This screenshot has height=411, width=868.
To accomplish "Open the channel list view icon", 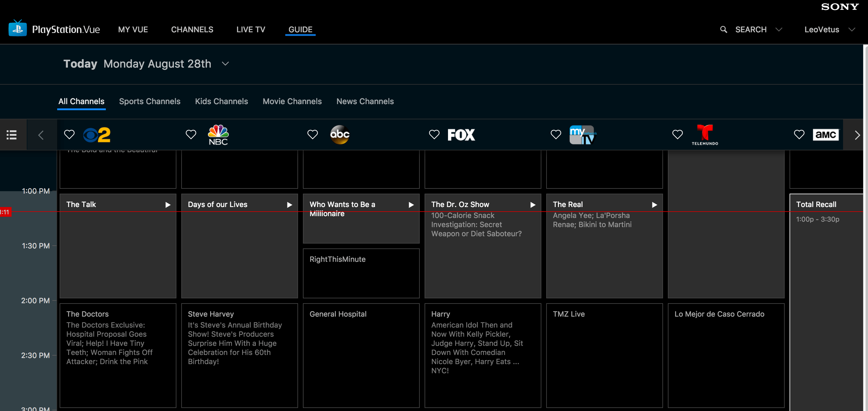I will pos(12,135).
